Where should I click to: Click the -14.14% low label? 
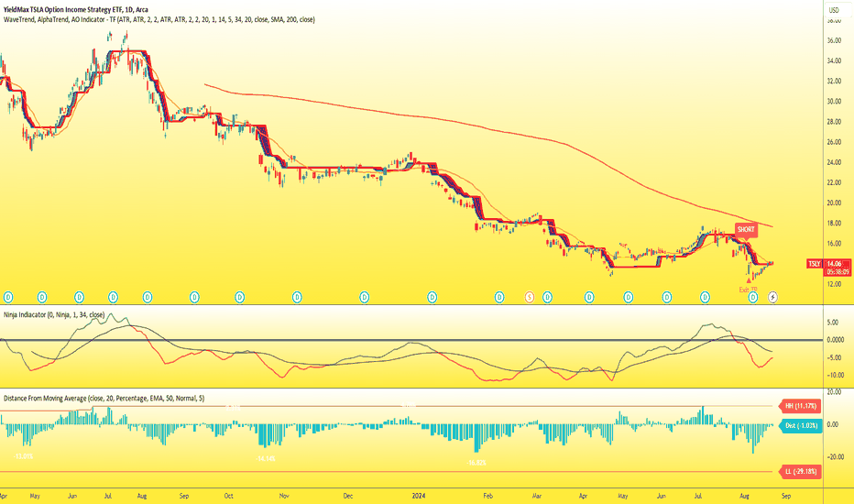[266, 459]
